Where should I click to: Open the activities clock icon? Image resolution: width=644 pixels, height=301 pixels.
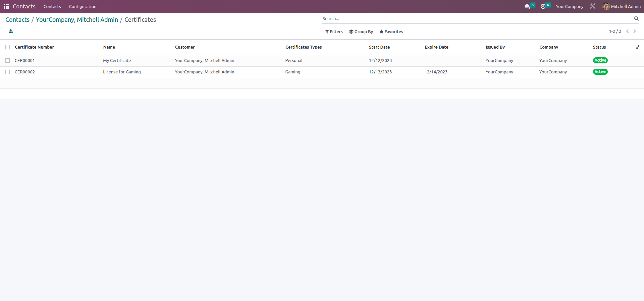pyautogui.click(x=543, y=6)
